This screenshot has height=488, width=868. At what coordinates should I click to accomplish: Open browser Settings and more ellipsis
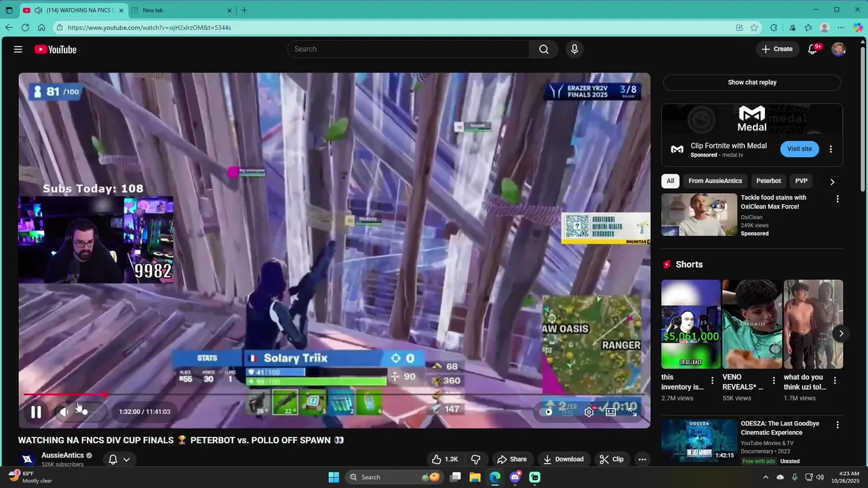click(841, 28)
